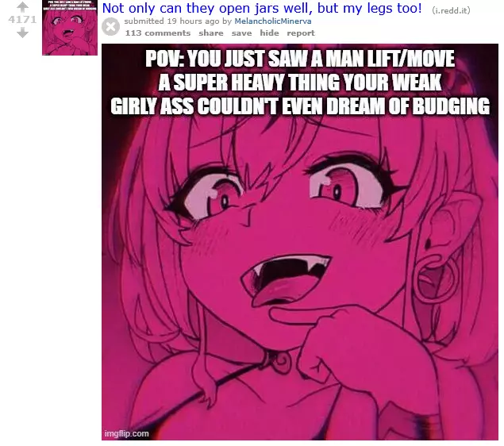
Task: Visit the i.redd.it domain link
Action: (451, 10)
